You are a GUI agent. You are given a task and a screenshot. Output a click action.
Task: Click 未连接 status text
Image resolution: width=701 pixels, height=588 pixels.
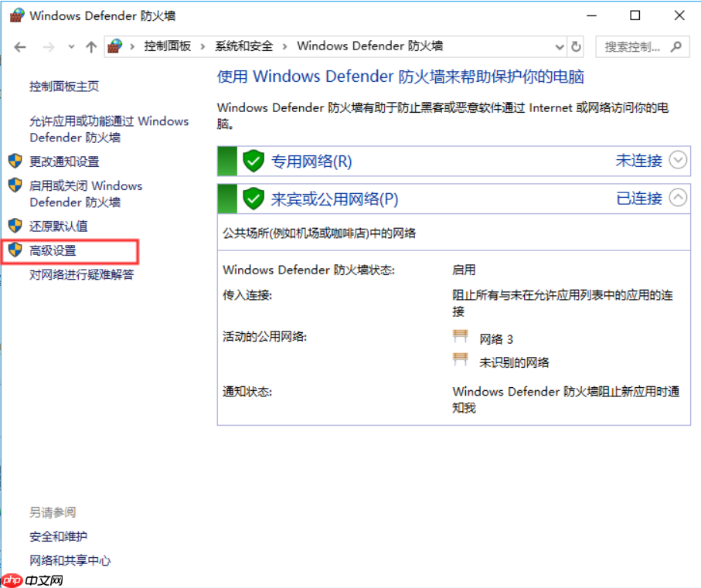pyautogui.click(x=638, y=161)
